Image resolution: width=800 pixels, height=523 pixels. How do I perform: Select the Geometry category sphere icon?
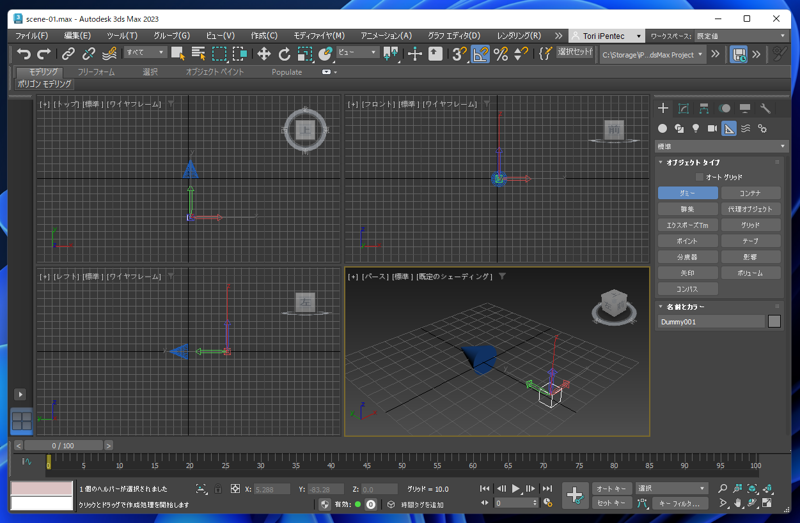point(662,129)
